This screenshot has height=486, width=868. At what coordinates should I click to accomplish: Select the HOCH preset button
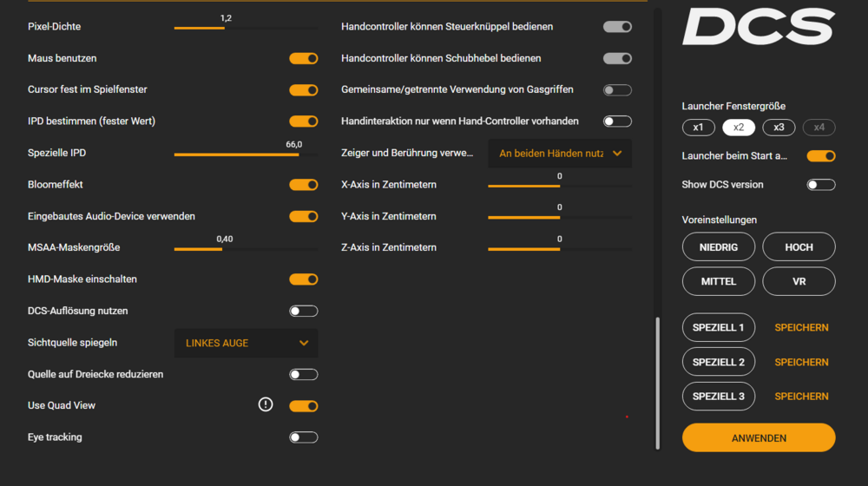click(799, 247)
